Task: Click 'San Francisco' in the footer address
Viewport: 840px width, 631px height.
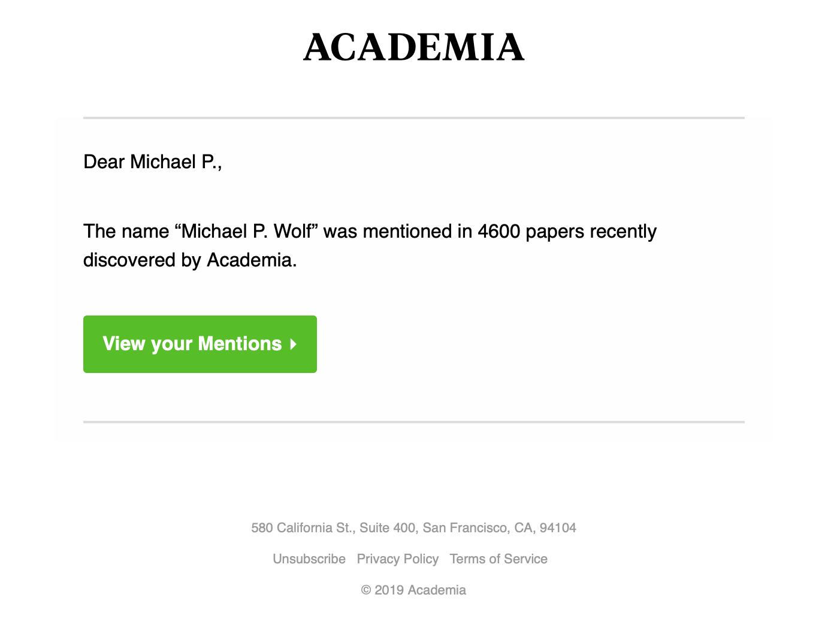Action: (466, 527)
